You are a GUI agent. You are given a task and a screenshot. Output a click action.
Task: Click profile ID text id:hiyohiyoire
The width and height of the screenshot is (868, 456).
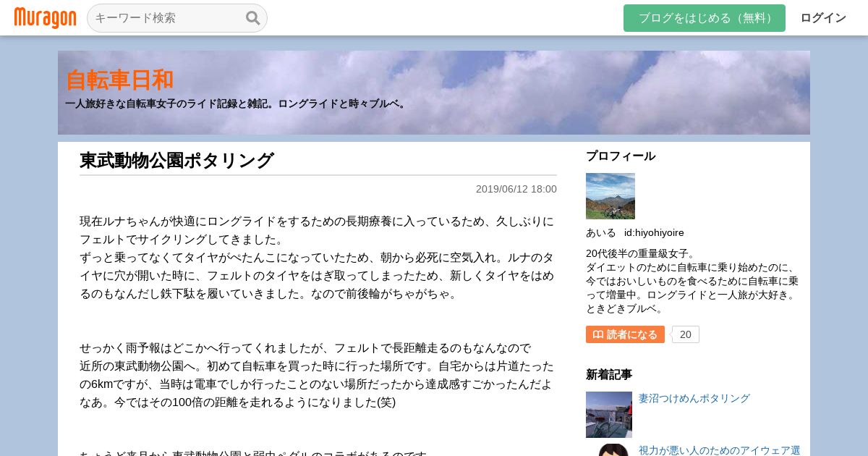point(654,232)
